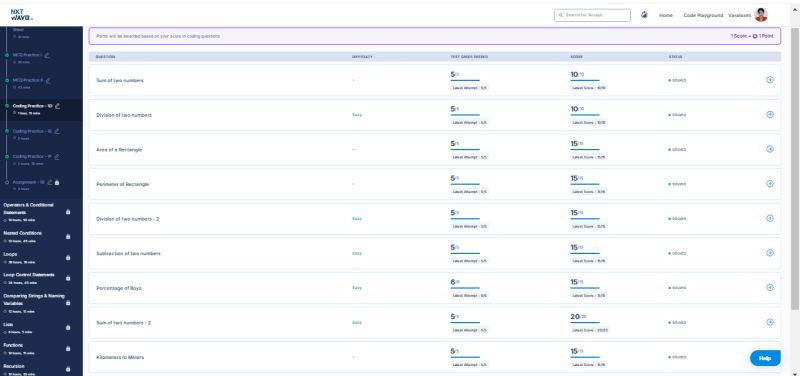Screen dimensions: 800x376
Task: Click edit pencil icon next to MCQ Practice I
Action: coord(47,55)
